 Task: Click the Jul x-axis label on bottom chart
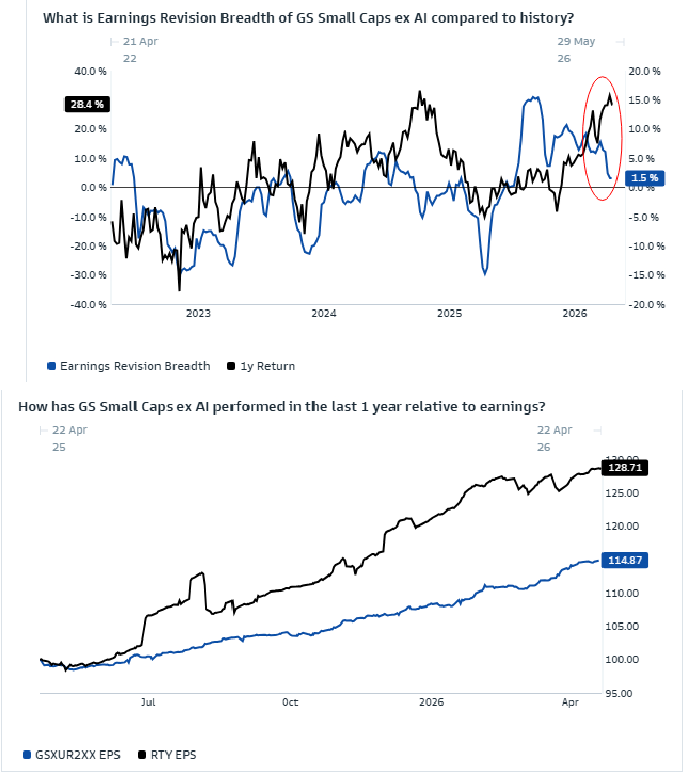[x=149, y=701]
